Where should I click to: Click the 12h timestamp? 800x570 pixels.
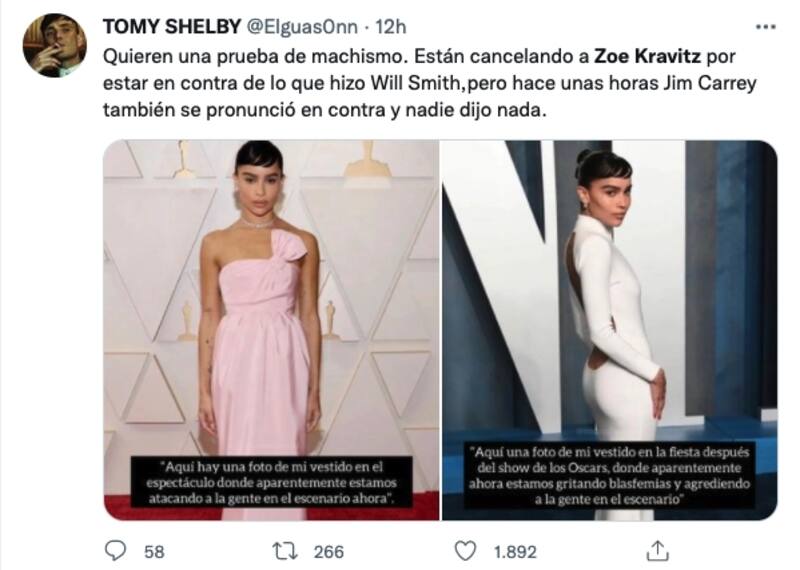click(x=391, y=27)
